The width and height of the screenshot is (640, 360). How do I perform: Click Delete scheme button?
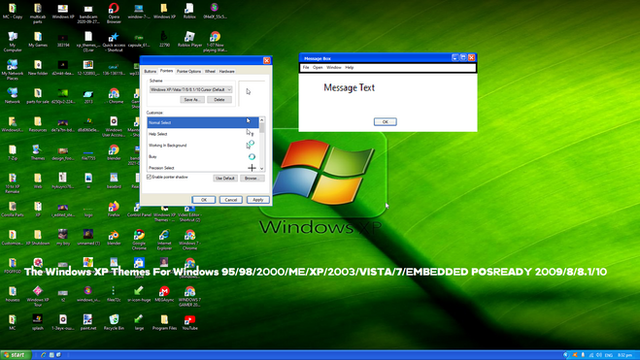[x=219, y=100]
